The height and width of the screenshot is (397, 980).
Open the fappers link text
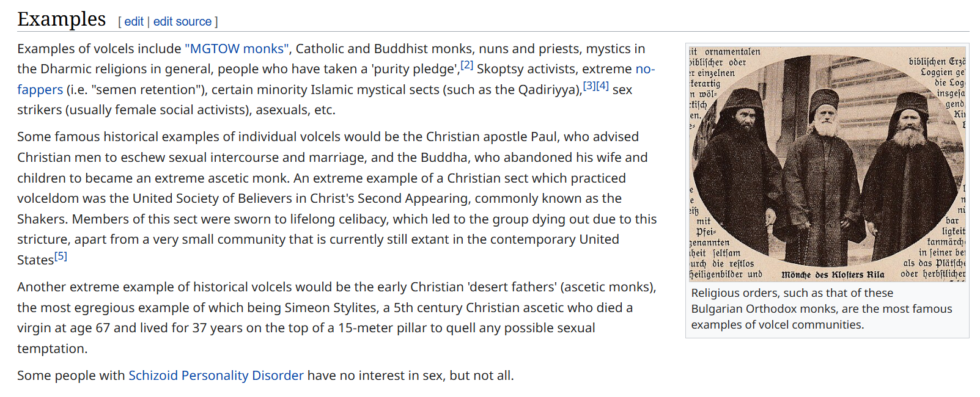coord(40,90)
